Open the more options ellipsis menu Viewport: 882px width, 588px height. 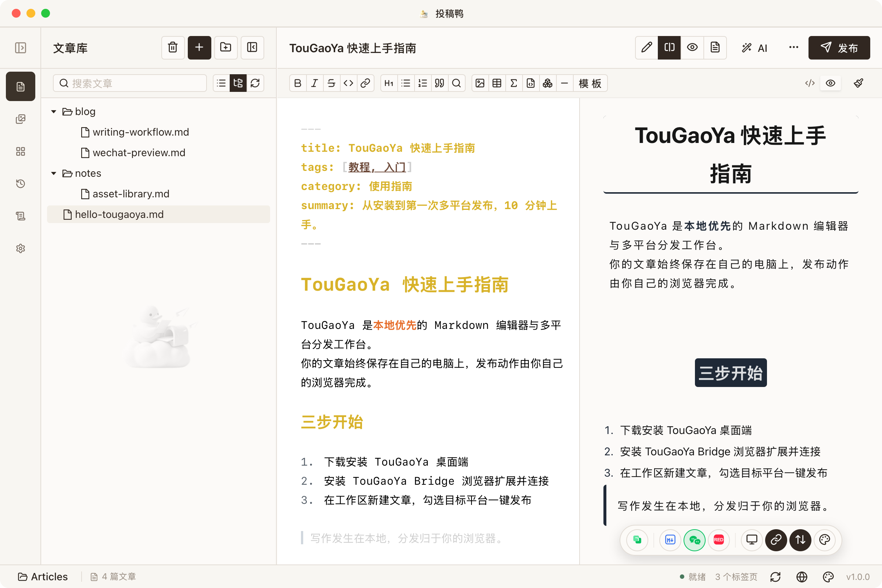pyautogui.click(x=793, y=48)
